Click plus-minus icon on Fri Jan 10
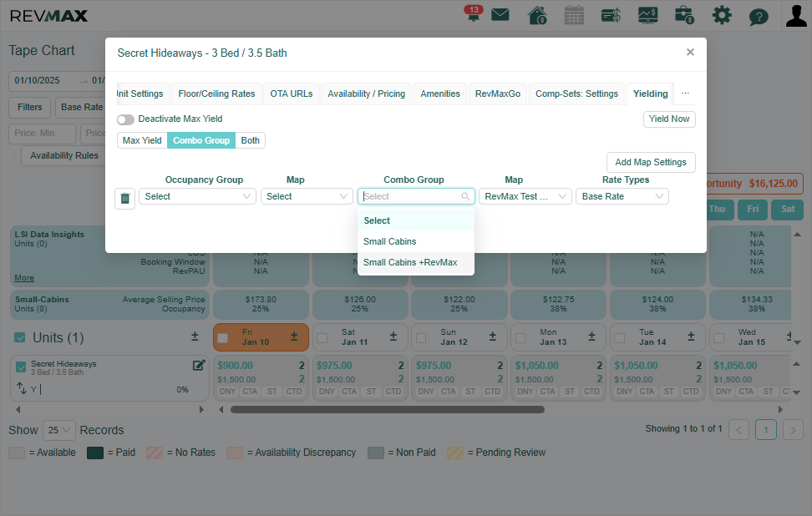Viewport: 812px width, 516px height. click(x=293, y=336)
